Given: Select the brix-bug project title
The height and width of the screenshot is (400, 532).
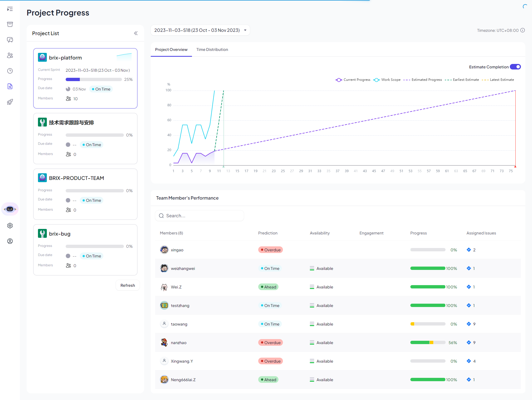Looking at the screenshot, I should pos(60,234).
